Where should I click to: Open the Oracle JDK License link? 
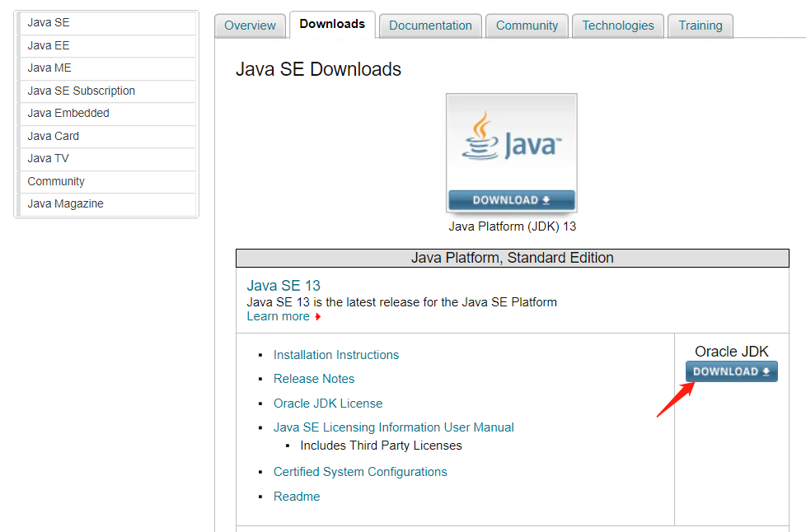328,404
